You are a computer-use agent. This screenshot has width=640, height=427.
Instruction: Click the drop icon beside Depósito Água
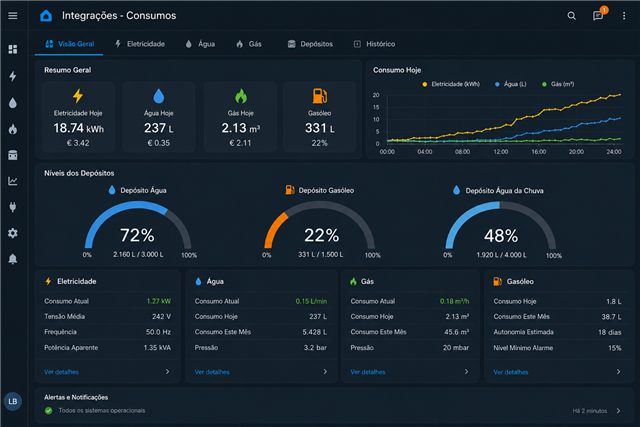click(x=112, y=190)
